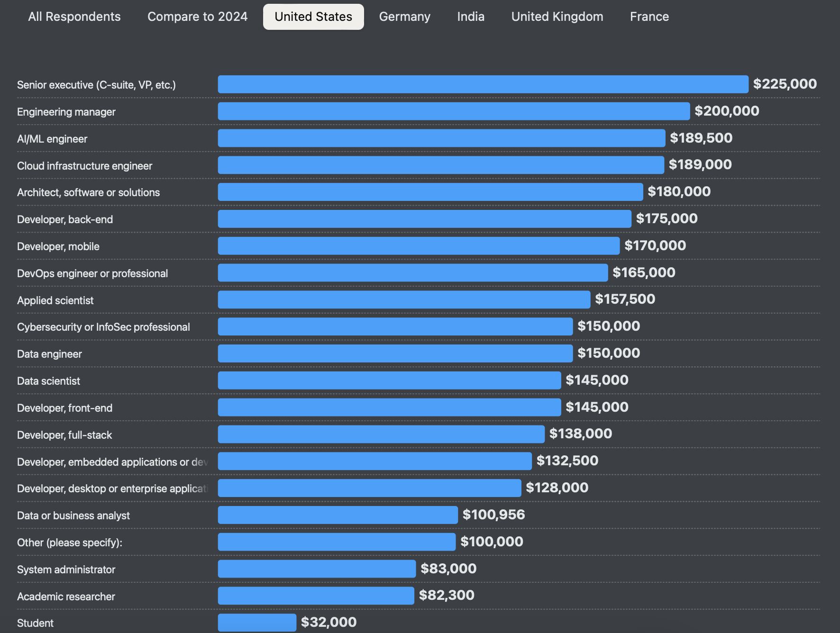Select the United States tab

[313, 17]
